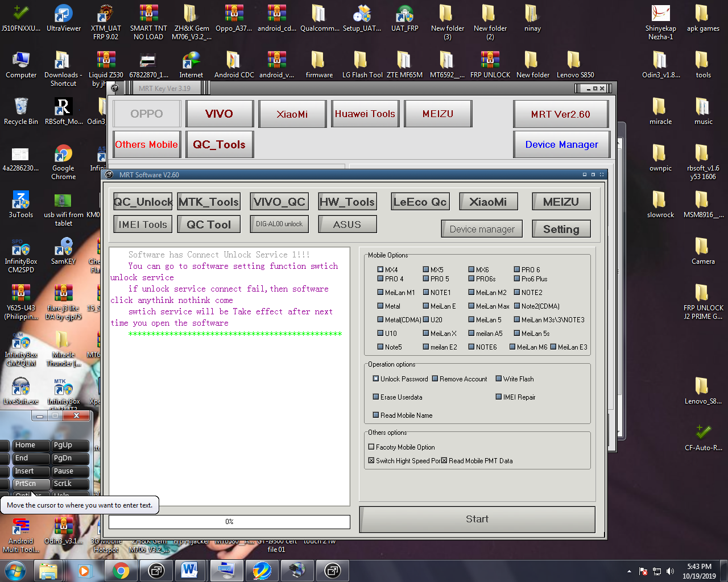This screenshot has width=728, height=582.
Task: Click the Windows Start orb
Action: click(15, 571)
